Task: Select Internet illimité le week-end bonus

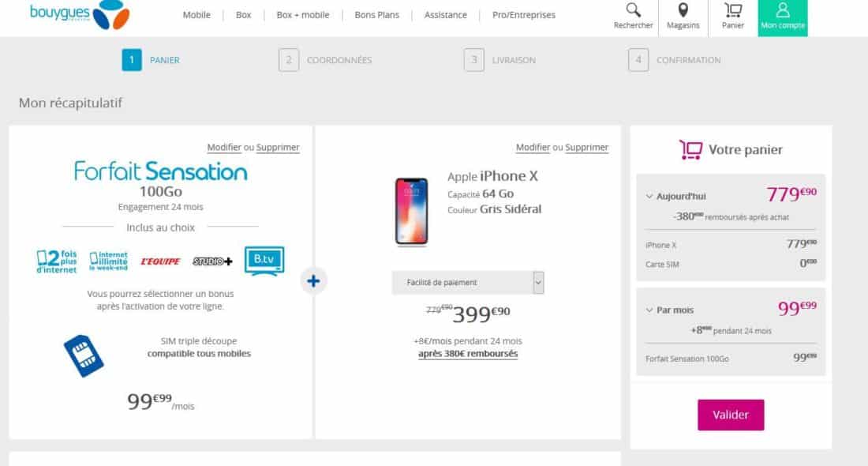Action: tap(109, 261)
